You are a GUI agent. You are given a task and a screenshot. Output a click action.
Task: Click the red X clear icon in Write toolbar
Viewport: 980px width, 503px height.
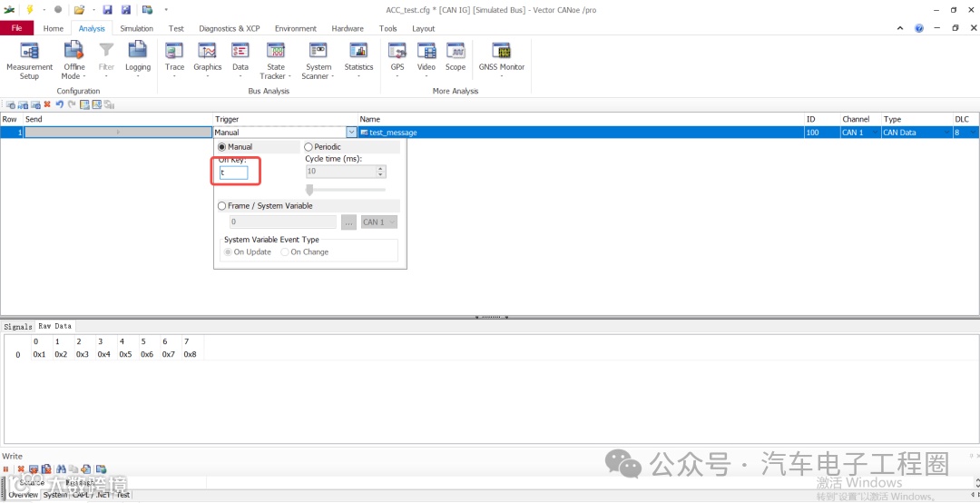click(x=21, y=468)
